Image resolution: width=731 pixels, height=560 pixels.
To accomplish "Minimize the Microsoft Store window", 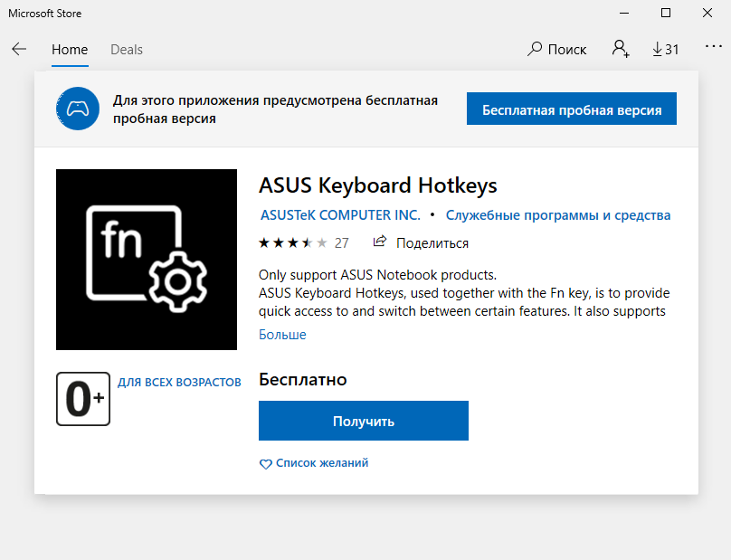I will pyautogui.click(x=624, y=13).
